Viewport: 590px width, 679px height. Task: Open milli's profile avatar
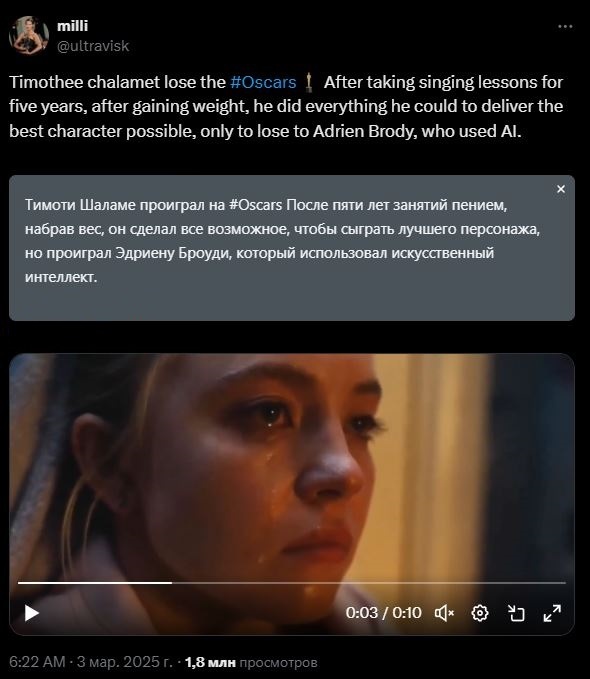(29, 36)
